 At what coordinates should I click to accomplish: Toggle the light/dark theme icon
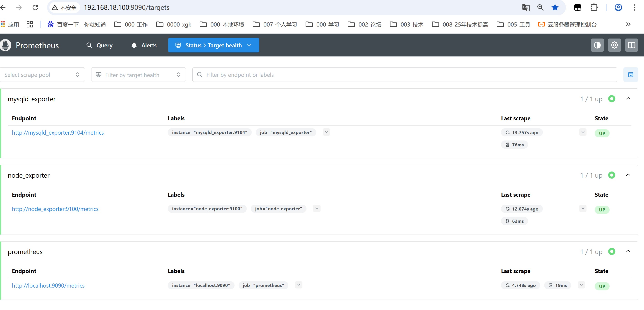597,45
